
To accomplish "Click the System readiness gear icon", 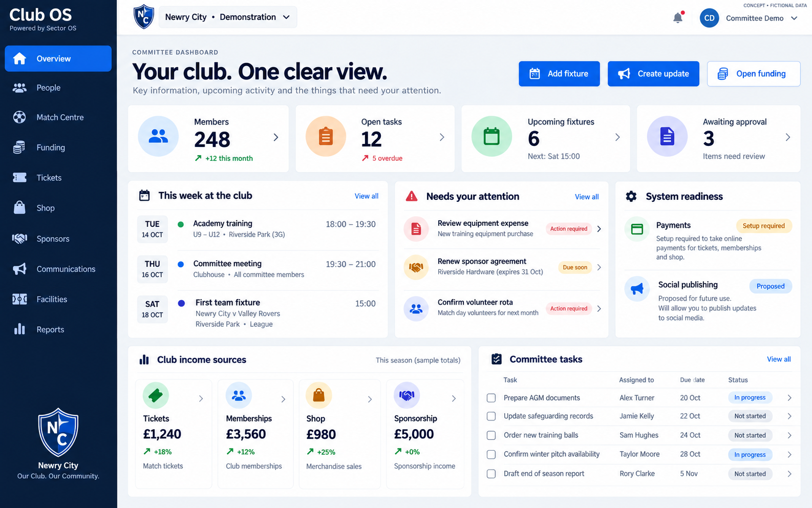I will click(x=631, y=196).
